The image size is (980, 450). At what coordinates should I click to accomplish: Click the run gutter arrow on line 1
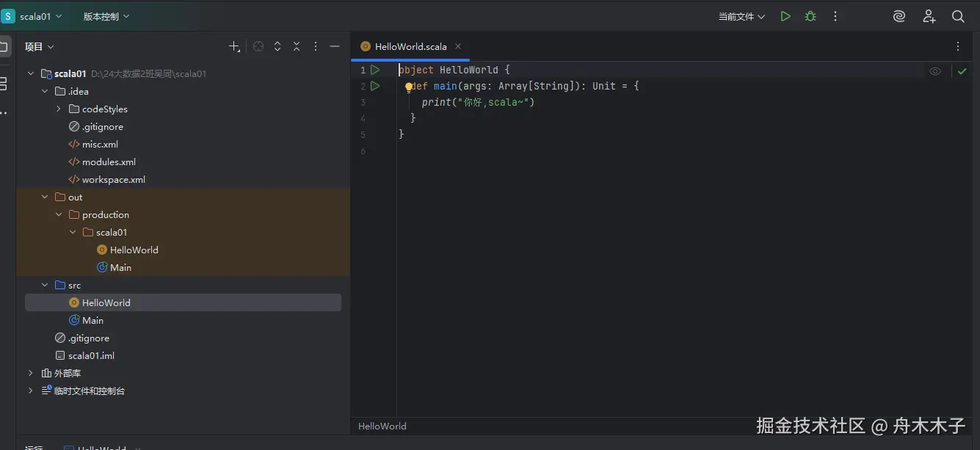[x=375, y=70]
